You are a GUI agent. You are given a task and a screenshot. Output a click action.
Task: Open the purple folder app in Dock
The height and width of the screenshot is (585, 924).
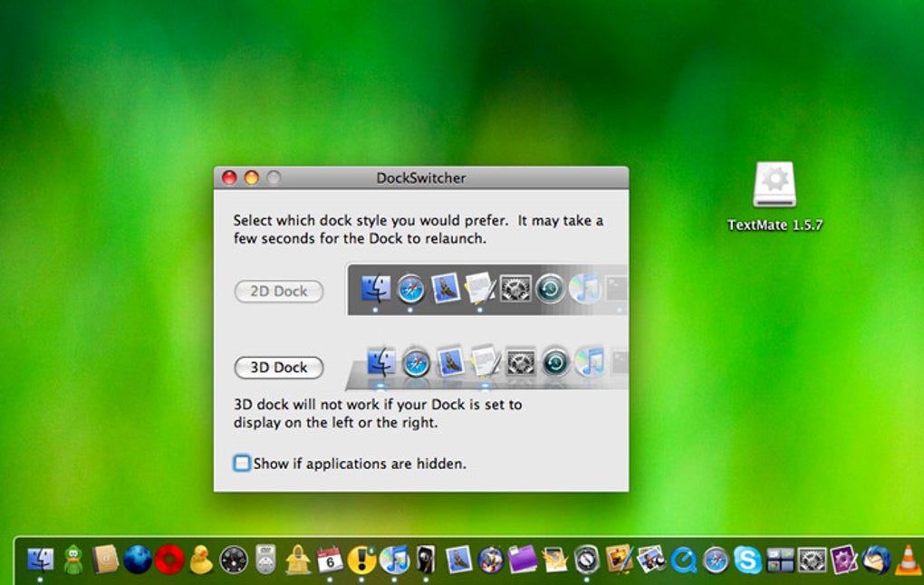click(523, 560)
